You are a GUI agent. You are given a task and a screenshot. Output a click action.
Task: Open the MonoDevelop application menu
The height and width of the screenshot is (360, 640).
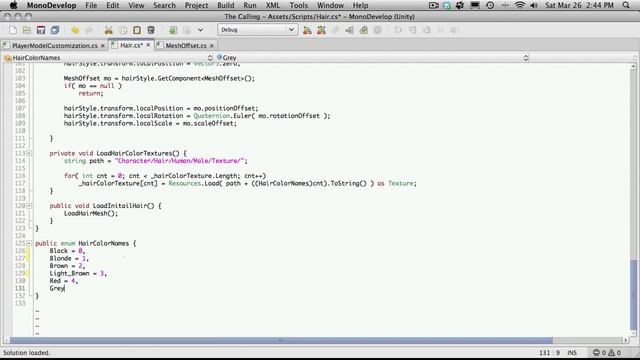tap(51, 5)
